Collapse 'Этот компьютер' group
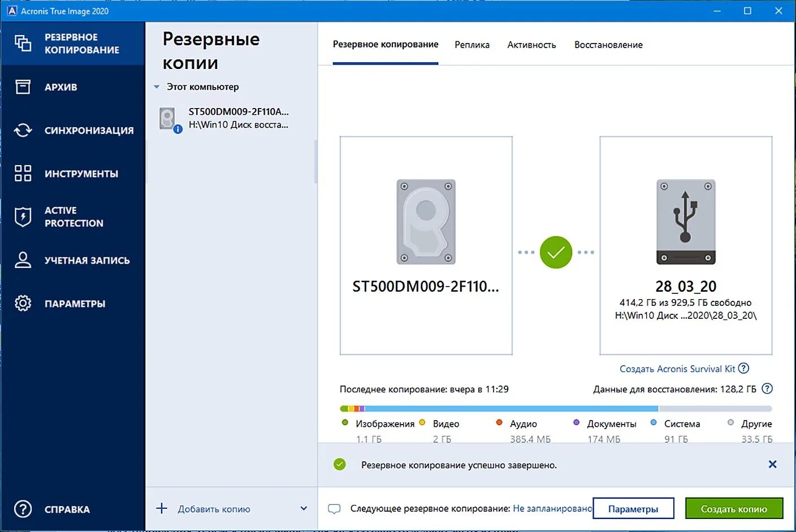Viewport: 796px width, 532px height. click(157, 87)
